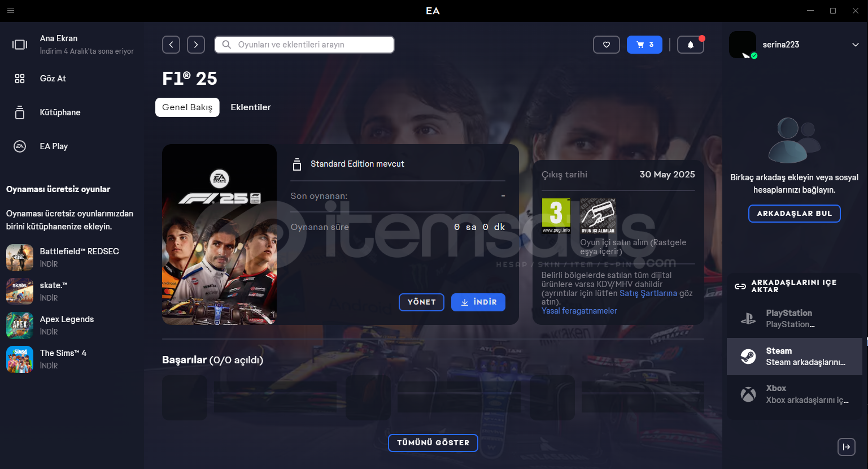Open EA Play icon in sidebar
This screenshot has width=868, height=469.
coord(20,146)
